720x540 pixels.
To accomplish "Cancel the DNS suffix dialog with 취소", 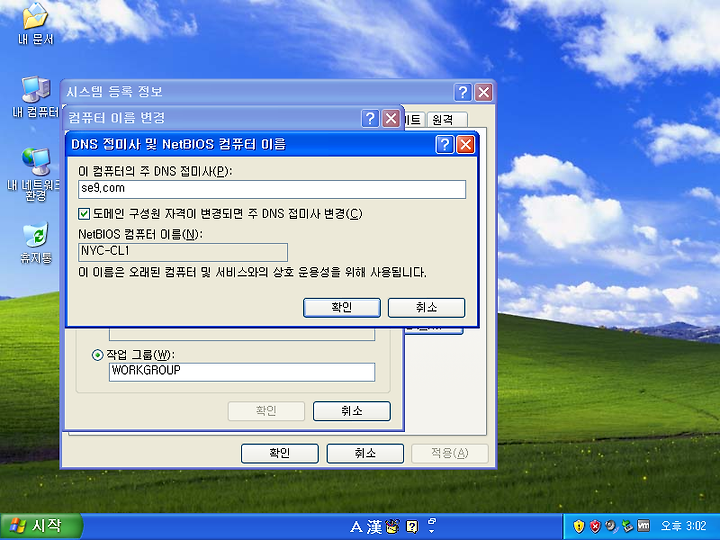I will (427, 308).
